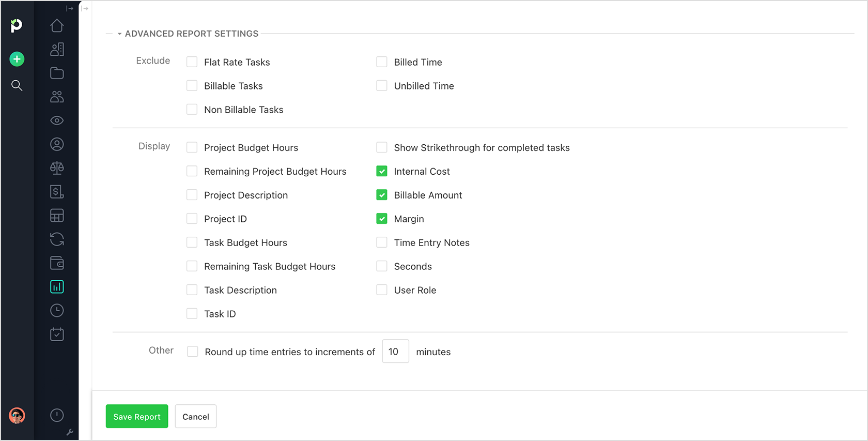
Task: Open the search magnifier icon
Action: pyautogui.click(x=17, y=85)
